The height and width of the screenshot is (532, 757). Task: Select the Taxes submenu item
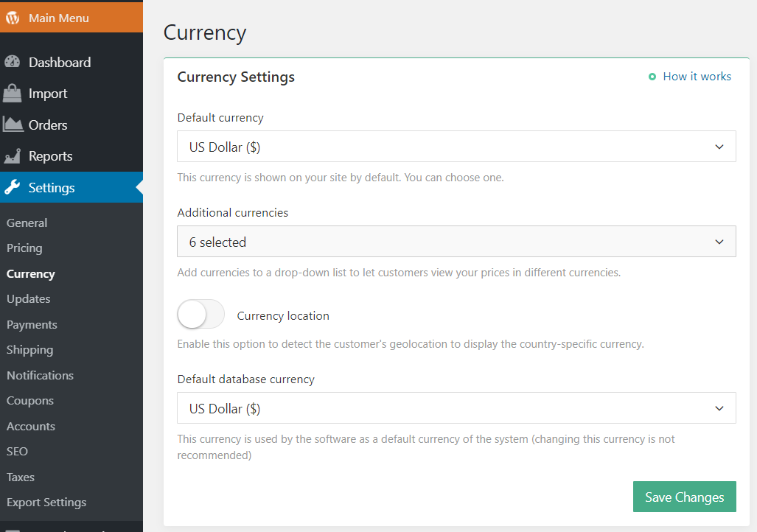point(21,477)
